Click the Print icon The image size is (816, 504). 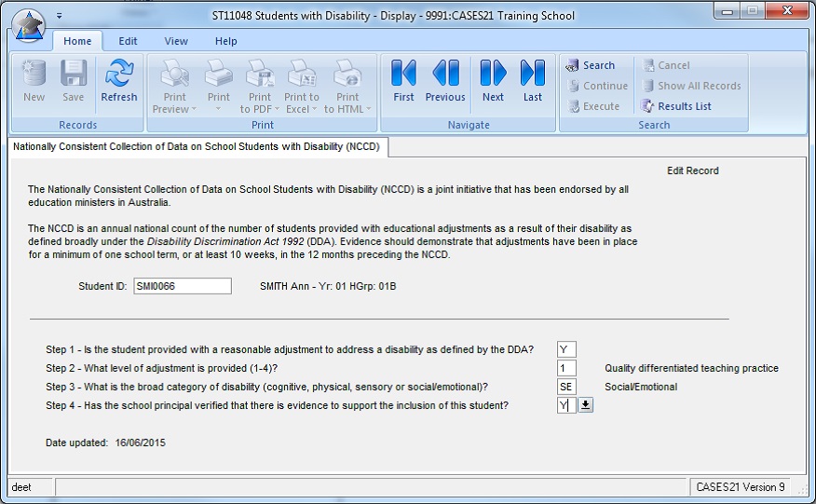(x=219, y=73)
